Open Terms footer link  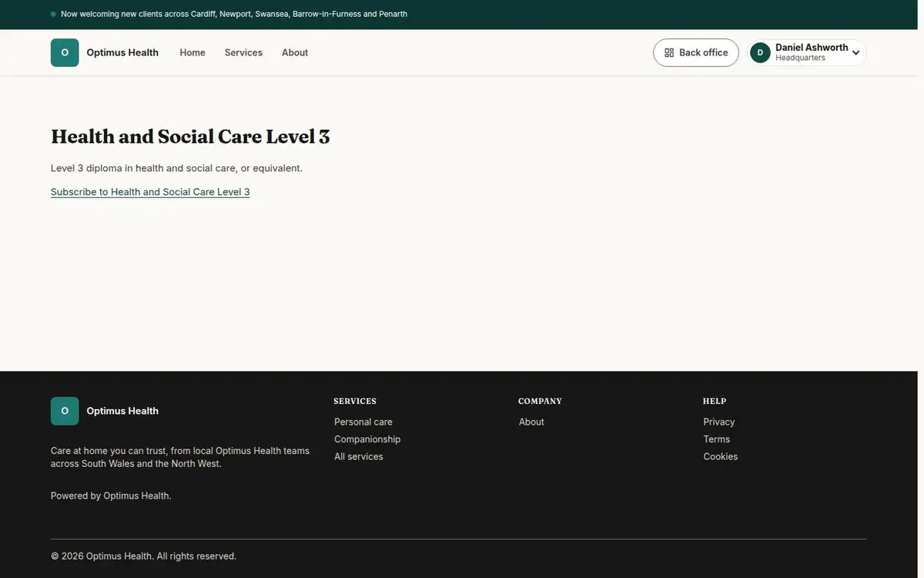pos(717,439)
